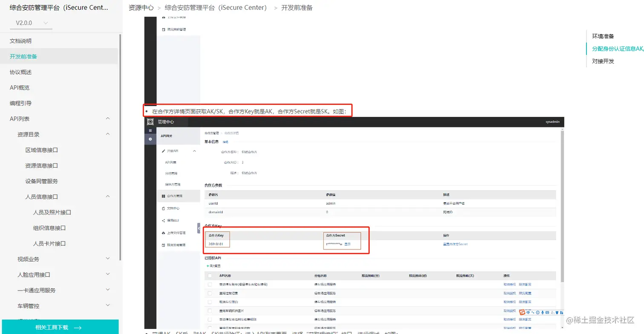Viewport: 644px width, 334px height.
Task: Click the gear settings icon in dark rail
Action: tap(150, 139)
